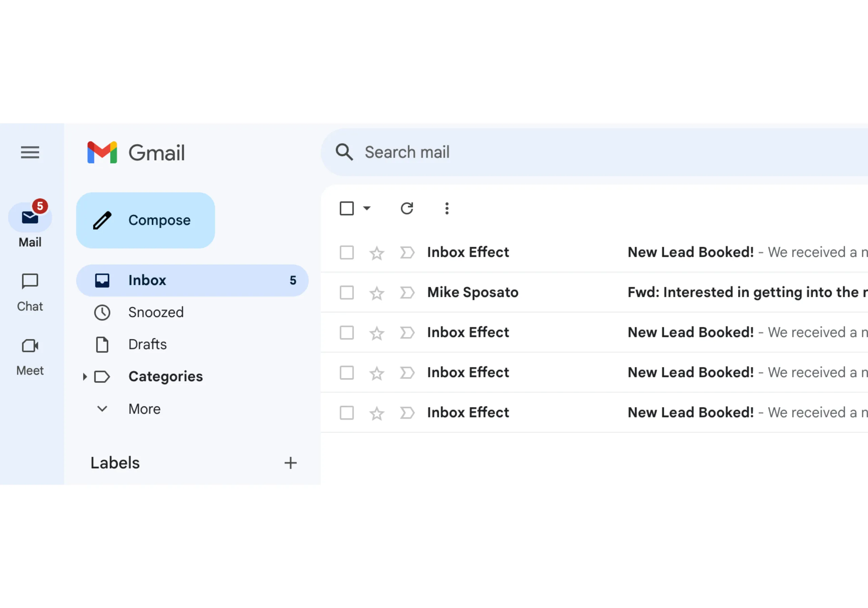Viewport: 868px width, 608px height.
Task: Check the select-all conversations checkbox
Action: click(346, 208)
